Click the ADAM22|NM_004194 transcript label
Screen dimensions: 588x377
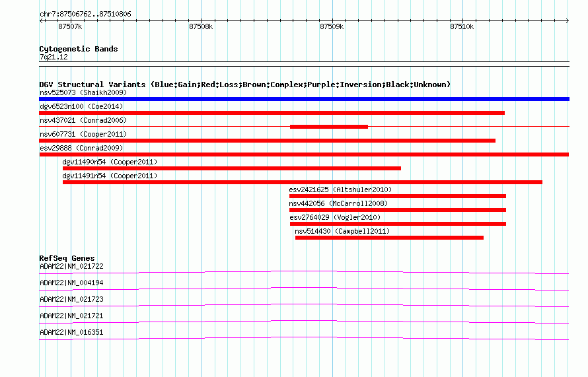[x=71, y=283]
